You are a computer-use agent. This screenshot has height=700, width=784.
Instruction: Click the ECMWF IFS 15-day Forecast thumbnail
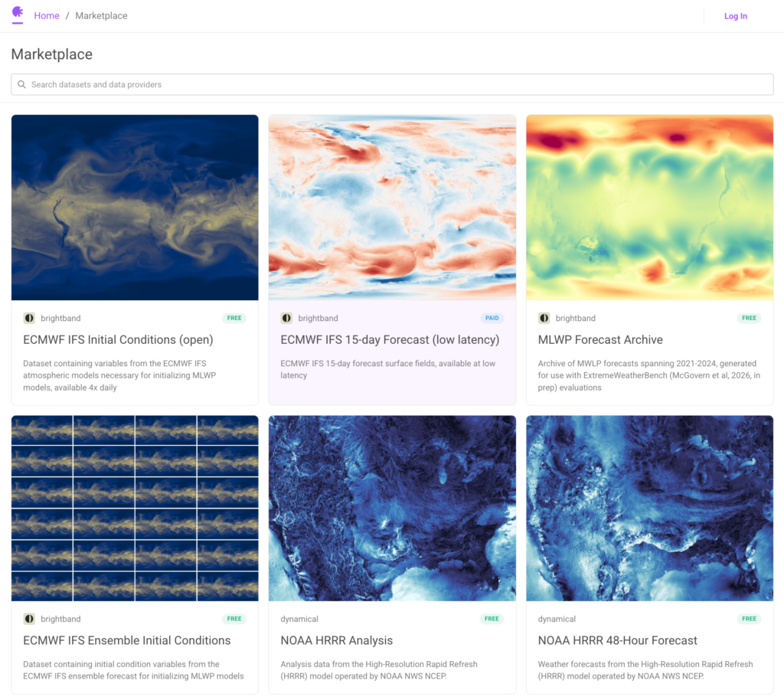click(392, 207)
